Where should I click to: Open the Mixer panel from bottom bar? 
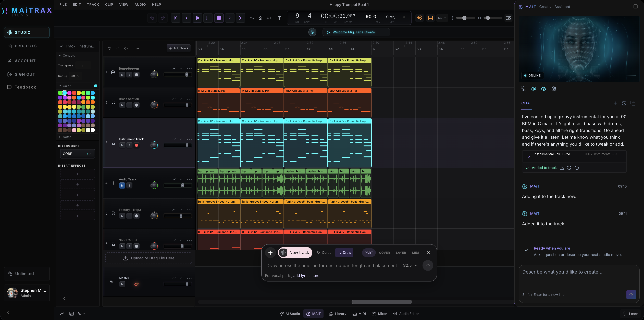click(379, 314)
